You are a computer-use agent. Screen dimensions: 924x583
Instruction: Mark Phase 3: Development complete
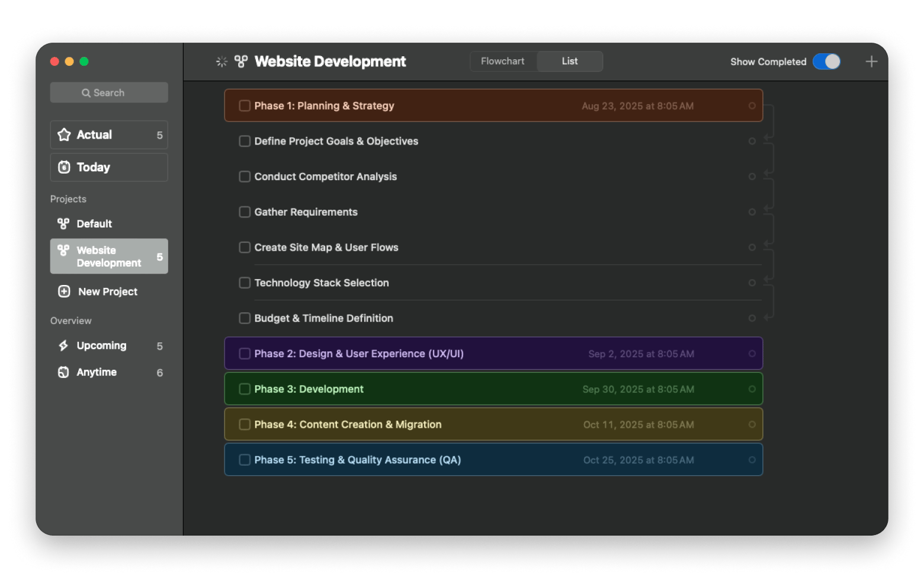coord(245,389)
